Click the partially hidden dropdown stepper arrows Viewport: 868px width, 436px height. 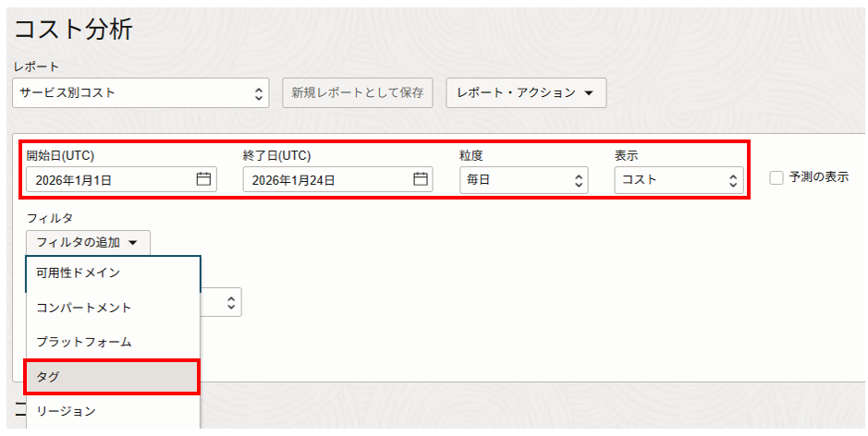point(231,302)
